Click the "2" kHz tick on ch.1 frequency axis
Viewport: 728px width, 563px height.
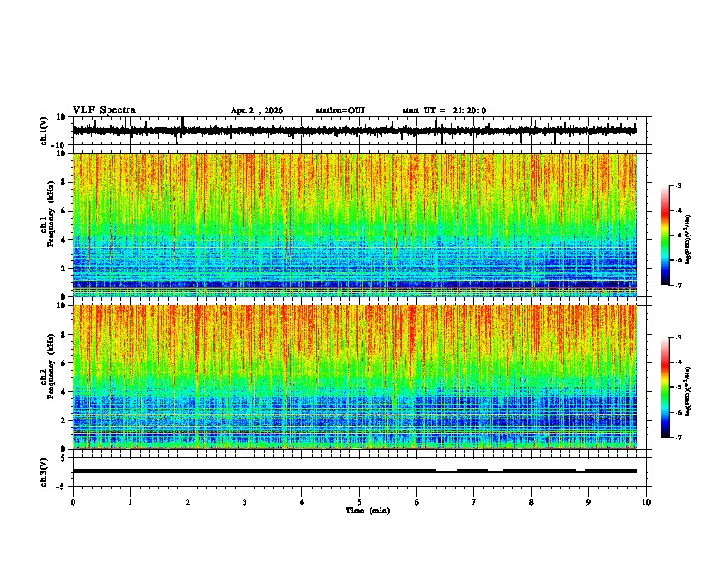coord(63,269)
